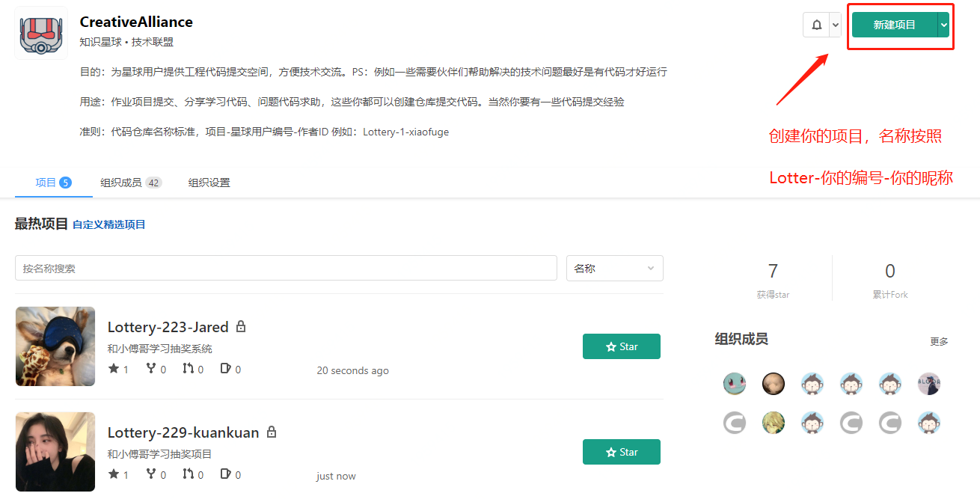Star the Lottery-229-kuankuan project

click(x=621, y=452)
